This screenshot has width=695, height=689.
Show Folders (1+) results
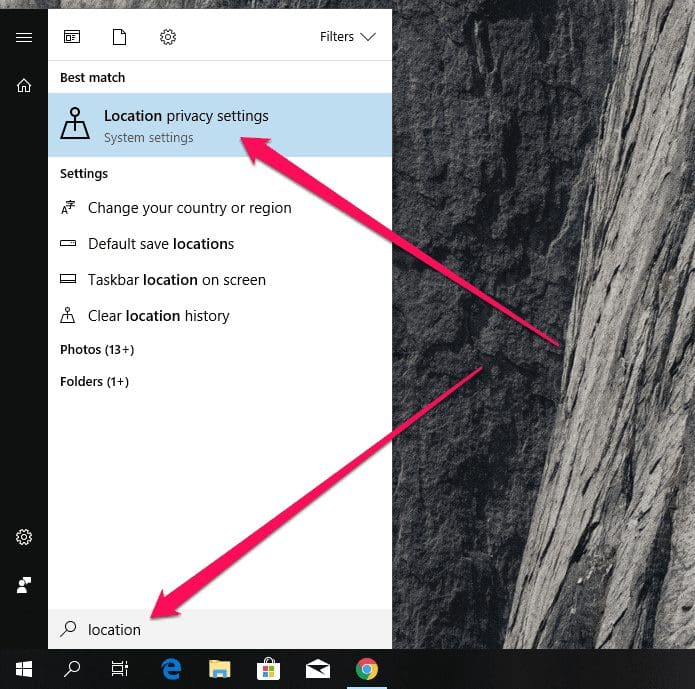pos(94,382)
